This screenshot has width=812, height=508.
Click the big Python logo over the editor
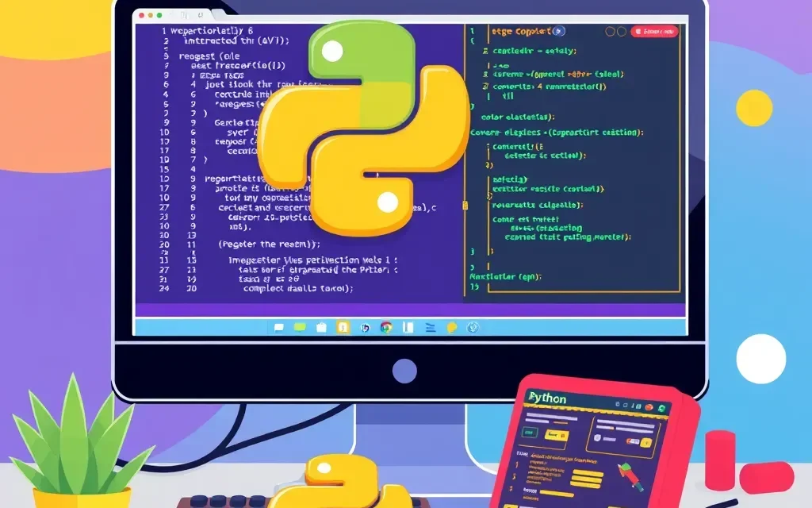pyautogui.click(x=364, y=127)
